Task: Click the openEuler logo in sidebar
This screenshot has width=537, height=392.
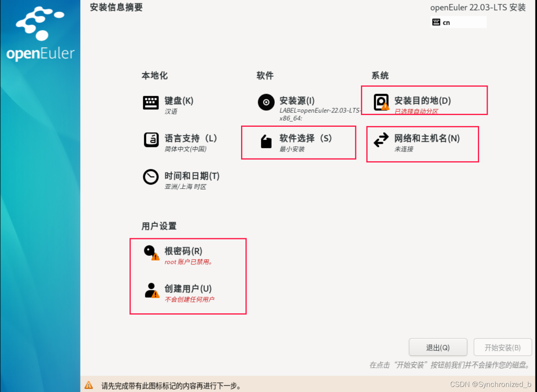Action: point(40,34)
